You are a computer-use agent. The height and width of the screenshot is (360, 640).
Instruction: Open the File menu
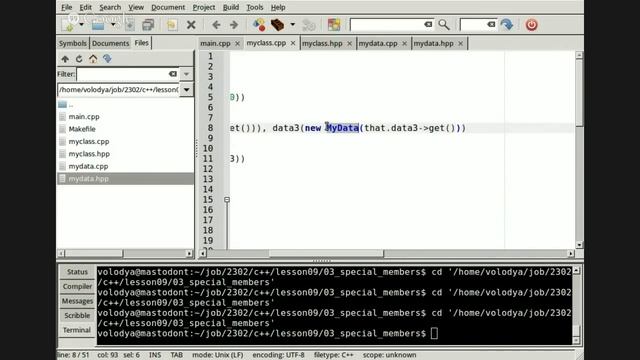pyautogui.click(x=67, y=7)
